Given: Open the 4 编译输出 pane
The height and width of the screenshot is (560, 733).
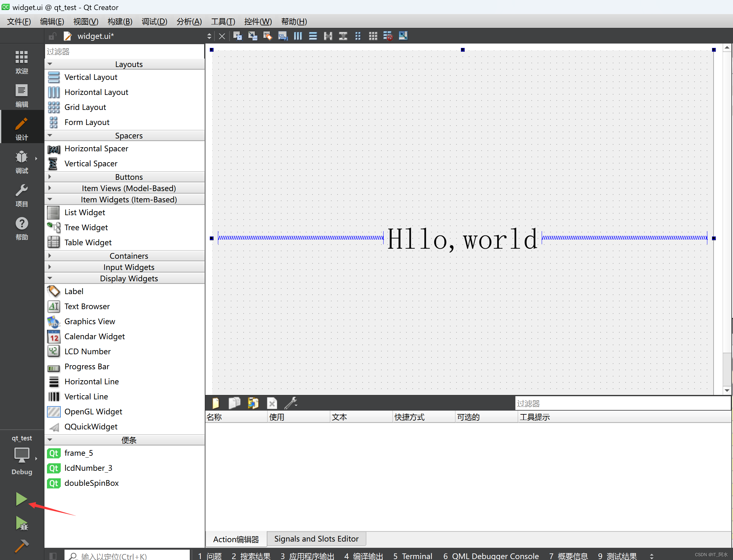Looking at the screenshot, I should click(364, 556).
